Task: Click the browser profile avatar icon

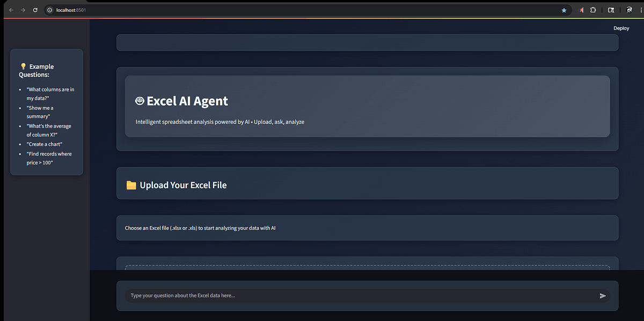Action: (628, 10)
